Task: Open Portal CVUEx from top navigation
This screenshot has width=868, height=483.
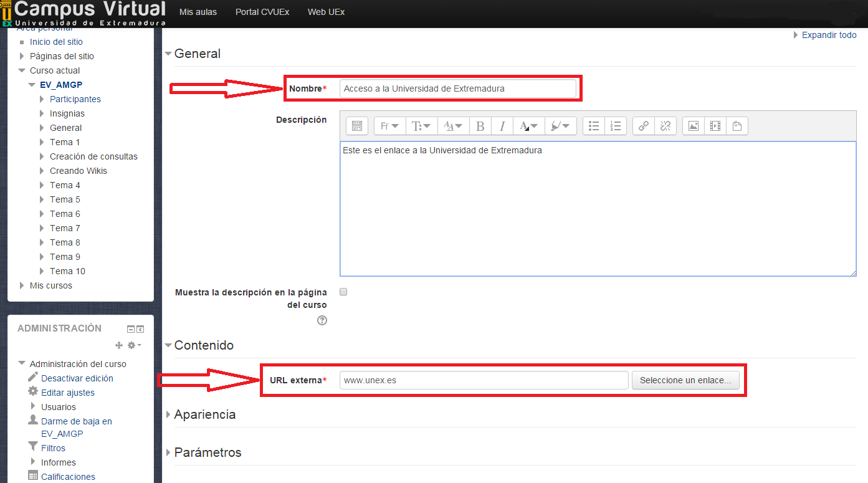Action: [262, 12]
